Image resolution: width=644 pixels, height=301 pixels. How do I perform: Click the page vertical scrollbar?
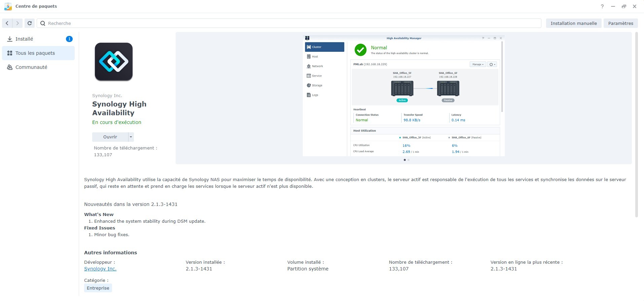(x=636, y=125)
